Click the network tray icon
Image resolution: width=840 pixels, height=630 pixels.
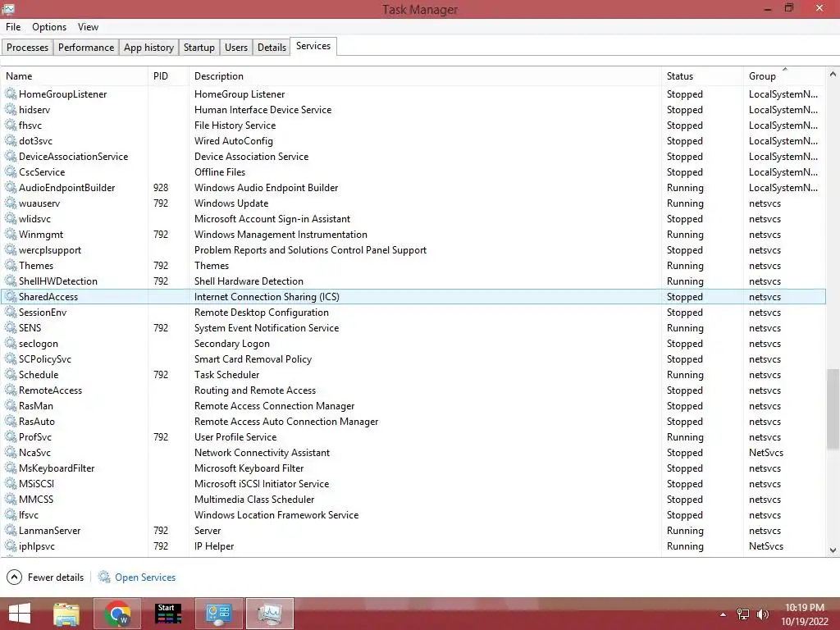[743, 614]
